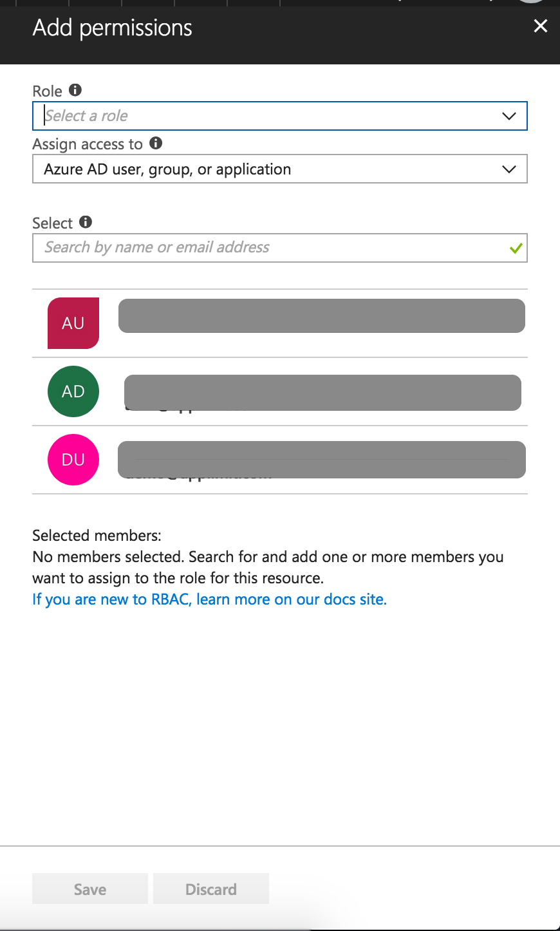560x931 pixels.
Task: Click the info icon beside Role
Action: [75, 90]
